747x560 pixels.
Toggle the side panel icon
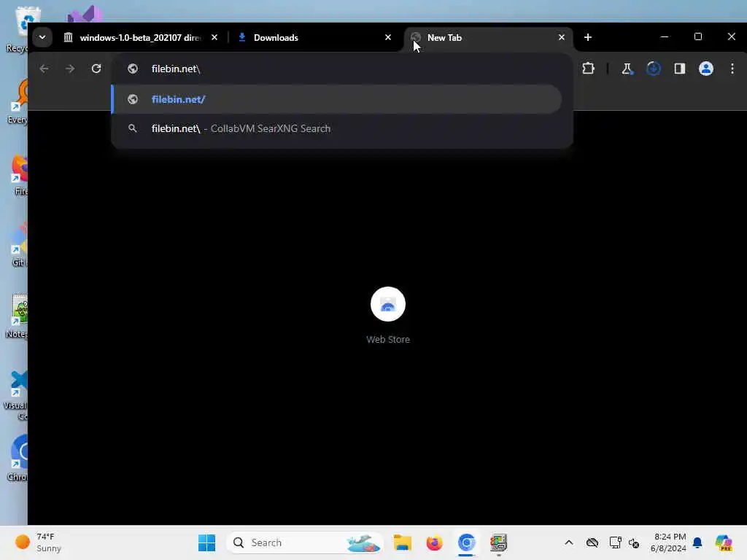[680, 69]
